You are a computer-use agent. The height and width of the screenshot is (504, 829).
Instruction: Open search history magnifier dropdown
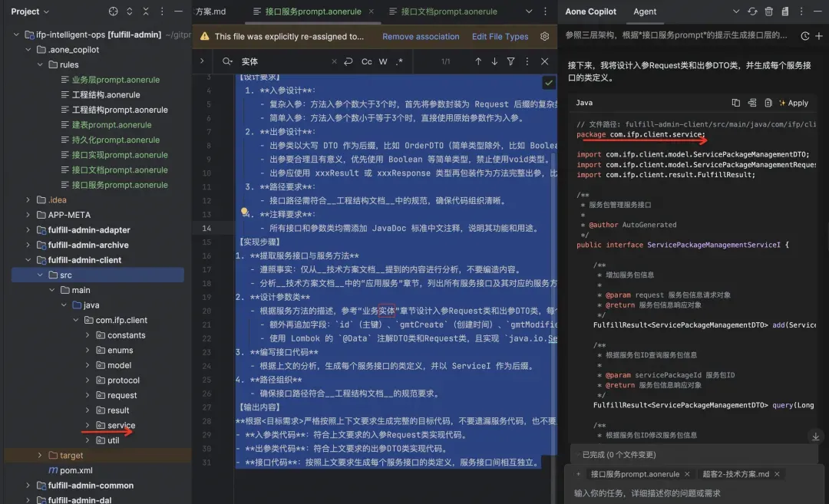(x=227, y=61)
